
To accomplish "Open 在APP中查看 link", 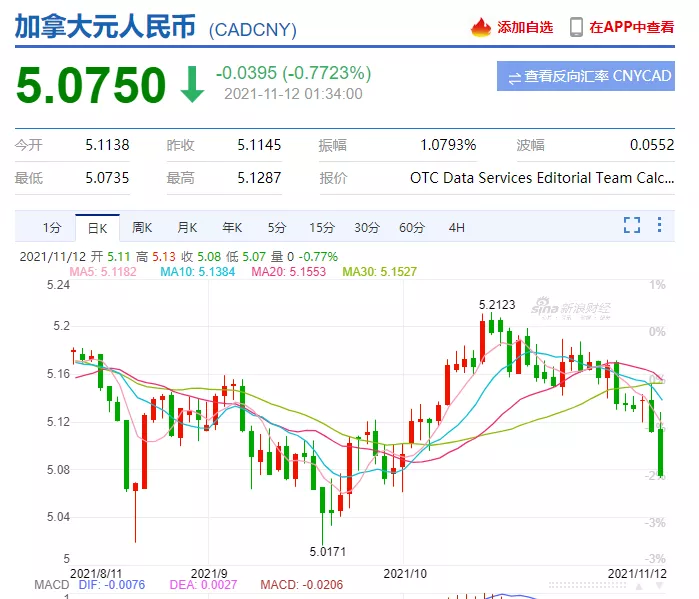I will click(631, 28).
